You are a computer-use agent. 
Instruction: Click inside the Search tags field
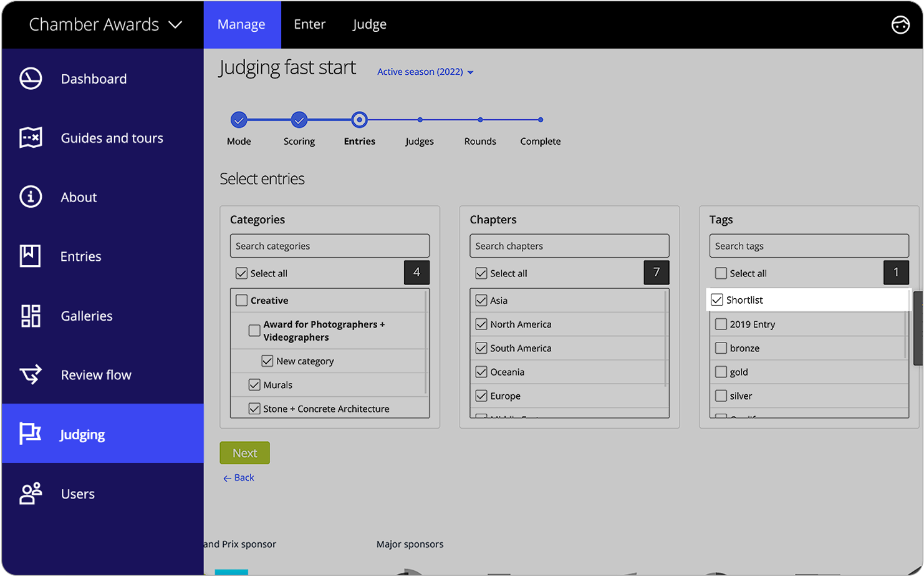tap(809, 245)
